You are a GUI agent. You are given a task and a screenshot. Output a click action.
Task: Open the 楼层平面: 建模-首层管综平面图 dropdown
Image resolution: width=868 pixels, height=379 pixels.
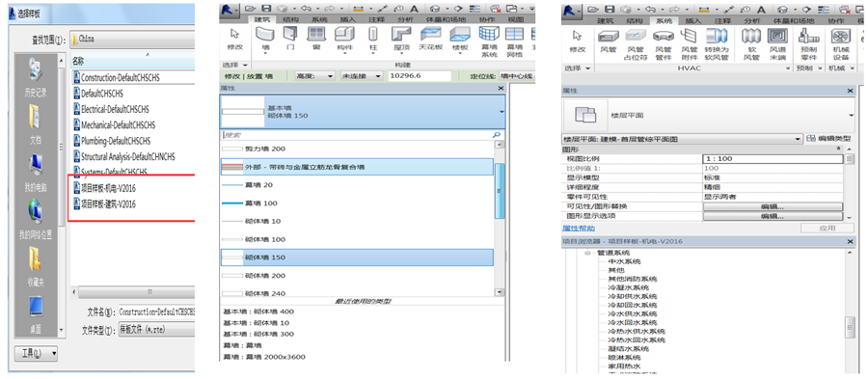682,139
